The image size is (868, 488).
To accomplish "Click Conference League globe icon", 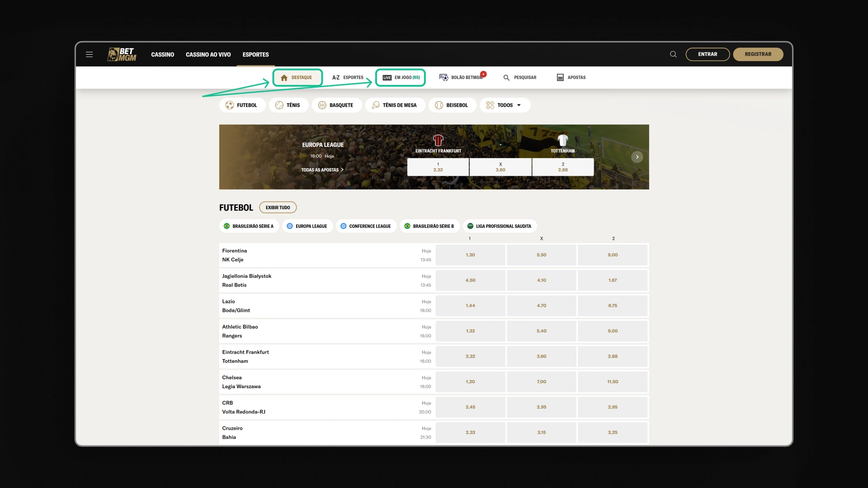I will click(x=344, y=226).
